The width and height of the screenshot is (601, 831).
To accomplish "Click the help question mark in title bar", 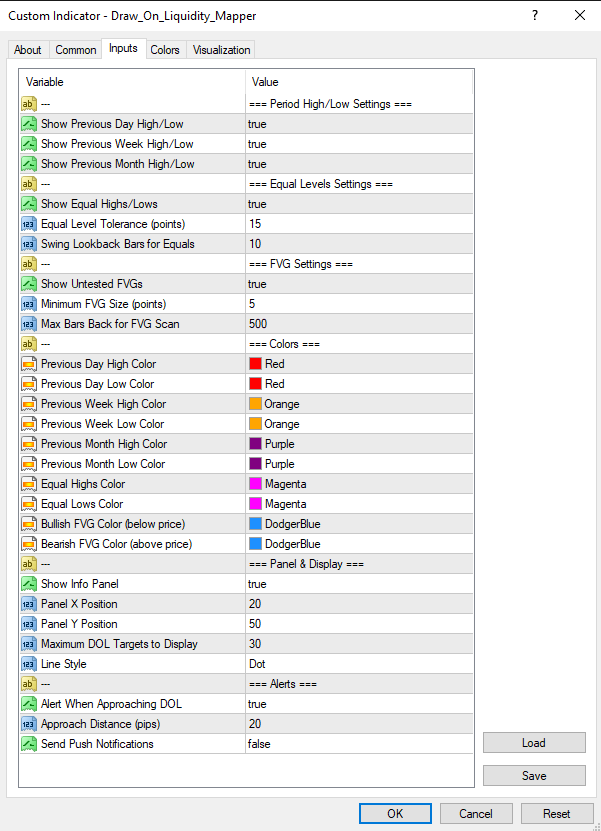I will [535, 15].
